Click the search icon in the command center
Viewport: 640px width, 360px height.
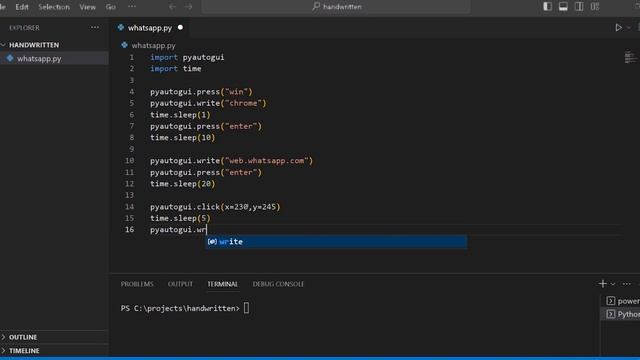316,7
